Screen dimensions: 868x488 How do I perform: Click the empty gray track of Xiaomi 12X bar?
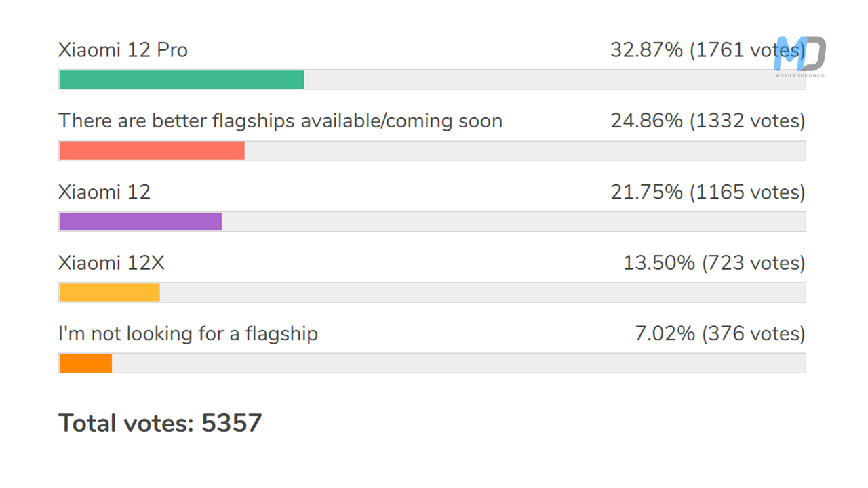[481, 292]
